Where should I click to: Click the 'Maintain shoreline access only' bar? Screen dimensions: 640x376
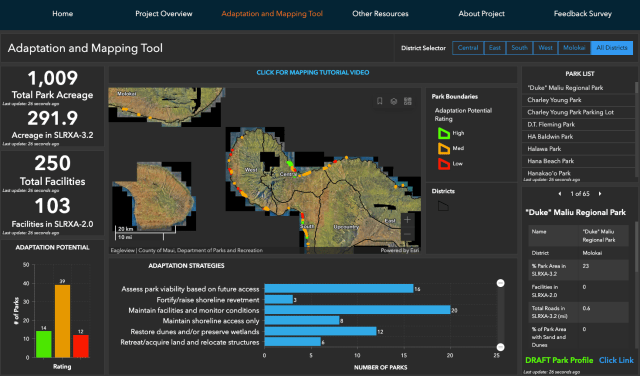[x=302, y=321]
